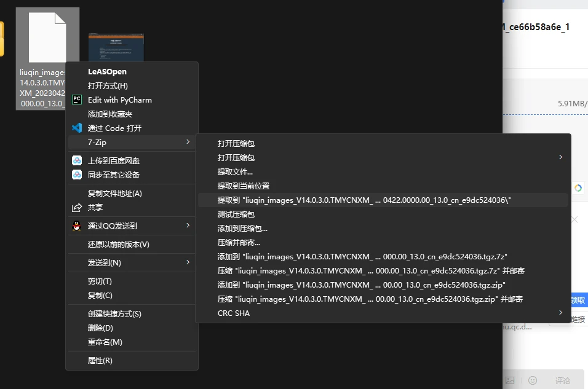Open the screenshot thumbnail next to the file
Viewport: 588px width, 389px height.
click(116, 47)
